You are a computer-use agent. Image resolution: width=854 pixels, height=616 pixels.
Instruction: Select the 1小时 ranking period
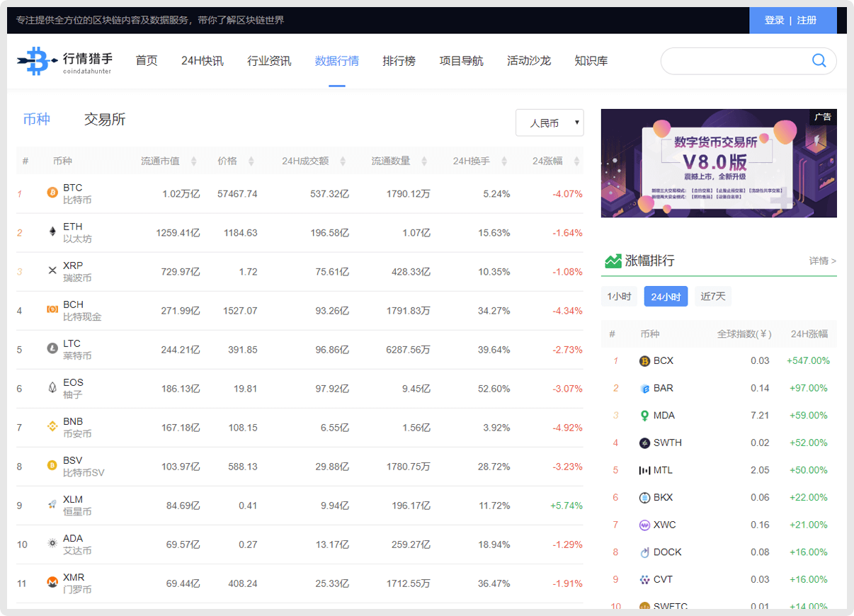click(619, 296)
